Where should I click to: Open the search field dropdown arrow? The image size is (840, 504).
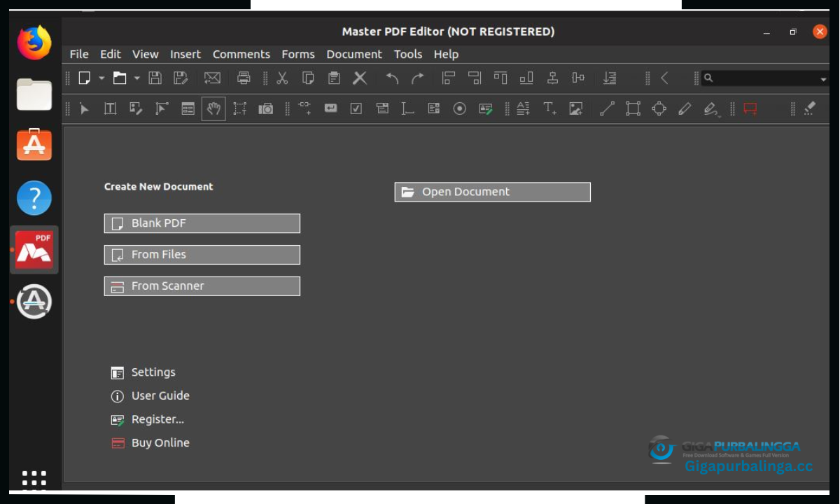pos(823,79)
